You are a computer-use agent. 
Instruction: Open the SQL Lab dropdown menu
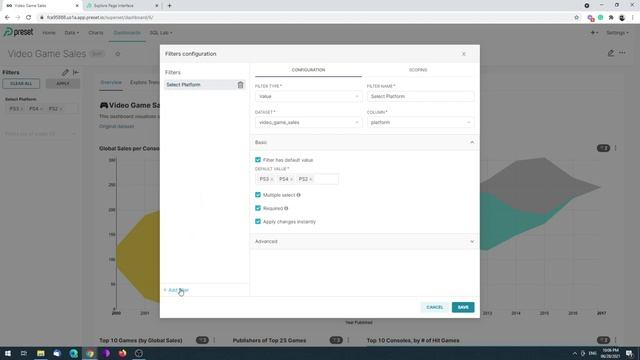(x=161, y=33)
